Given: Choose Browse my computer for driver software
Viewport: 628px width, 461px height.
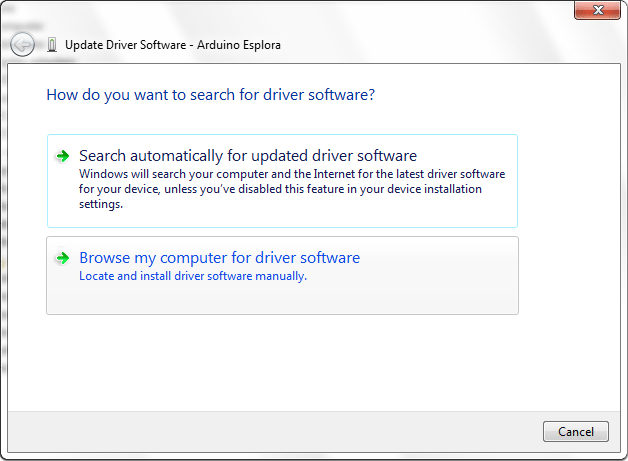Looking at the screenshot, I should pos(219,258).
